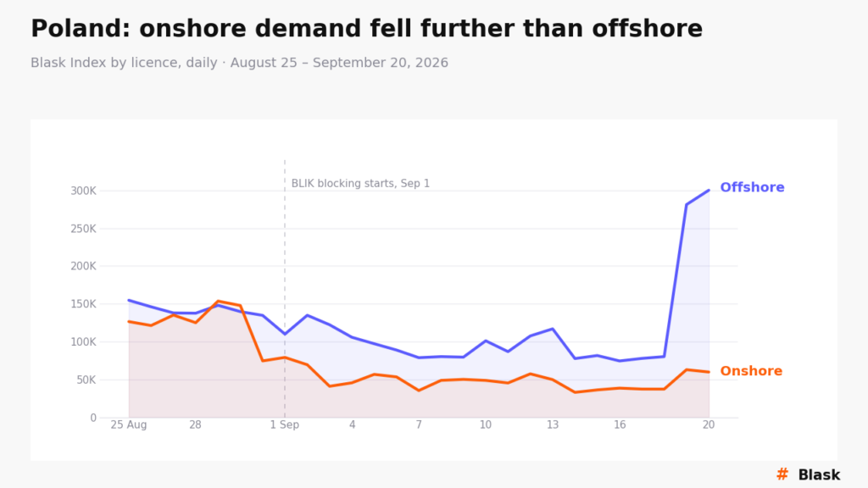Select the Onshore series label

point(751,371)
